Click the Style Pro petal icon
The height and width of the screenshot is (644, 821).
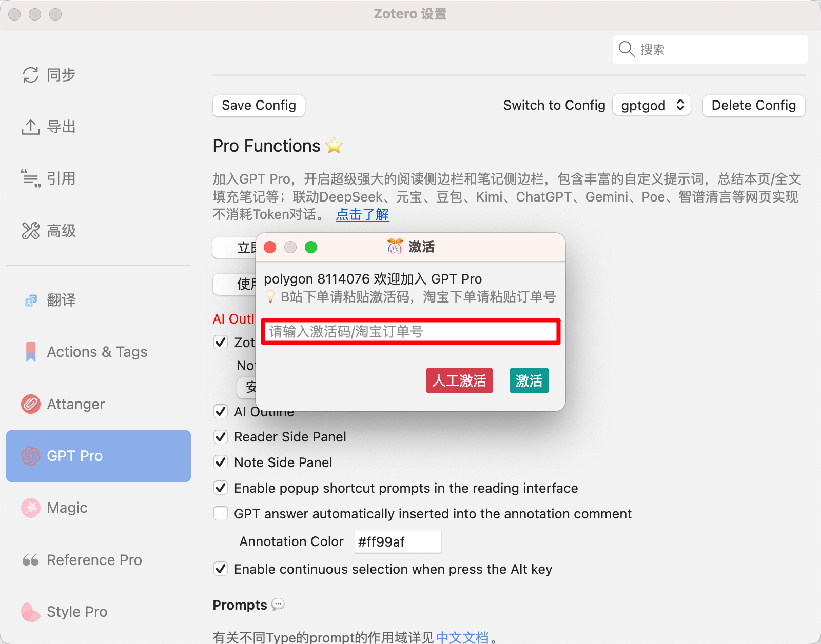31,612
